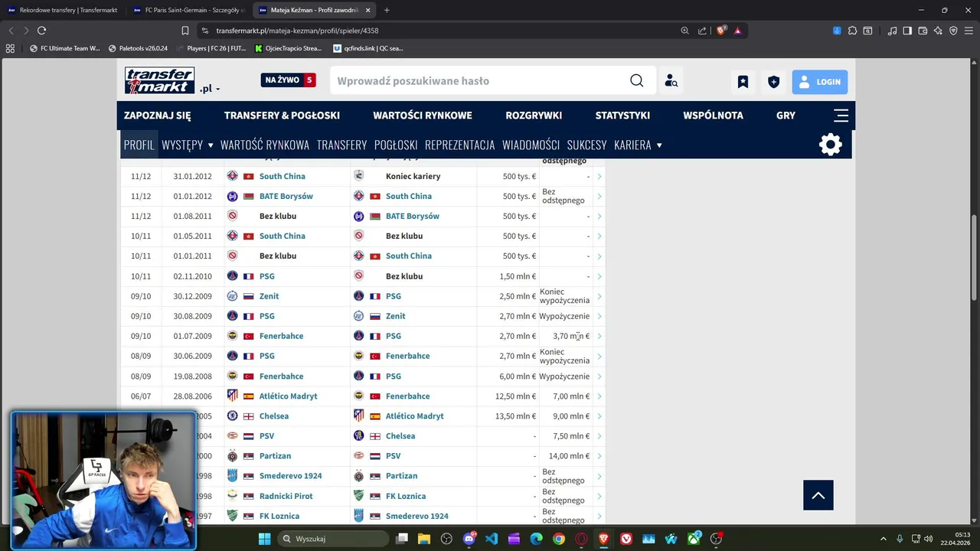Click the Transfermarkt logo
980x551 pixels.
(x=159, y=80)
